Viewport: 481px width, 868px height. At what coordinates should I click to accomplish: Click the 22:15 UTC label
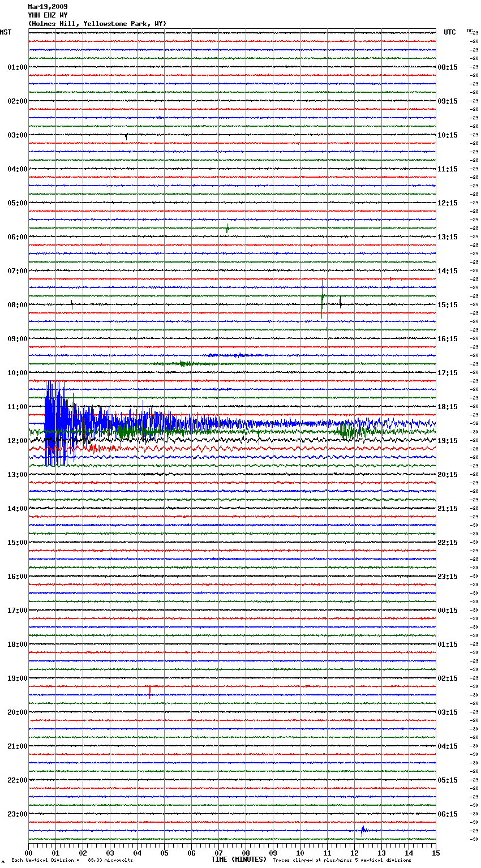[448, 543]
